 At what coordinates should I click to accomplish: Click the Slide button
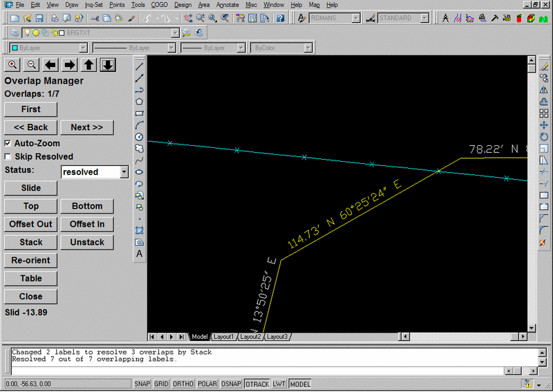click(30, 188)
